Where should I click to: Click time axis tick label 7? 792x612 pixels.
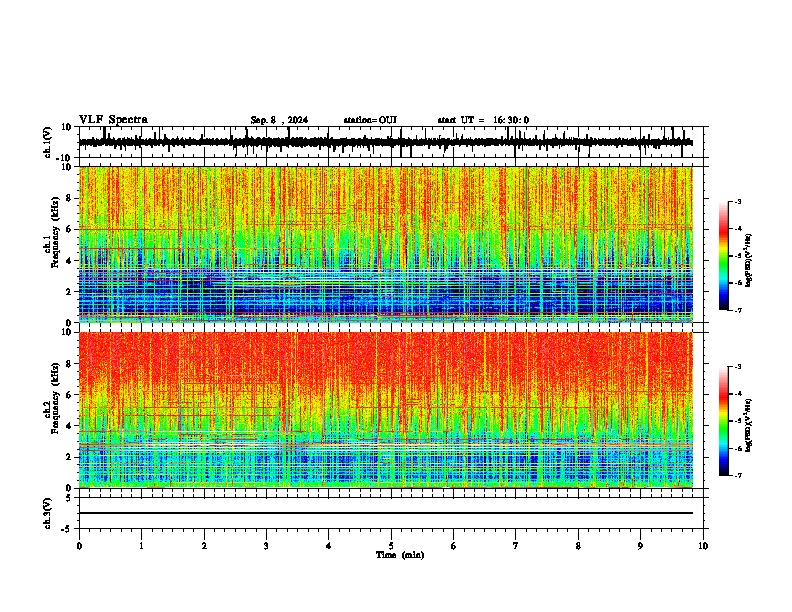[516, 546]
